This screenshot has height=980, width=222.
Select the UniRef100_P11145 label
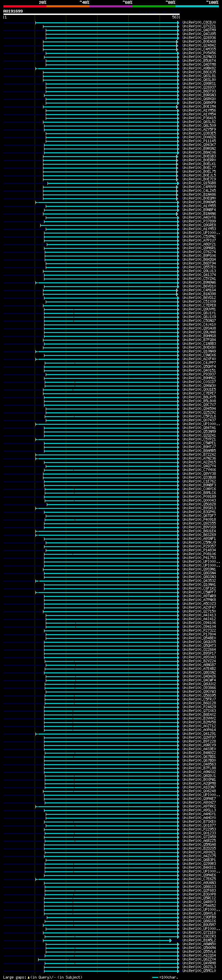pyautogui.click(x=199, y=141)
